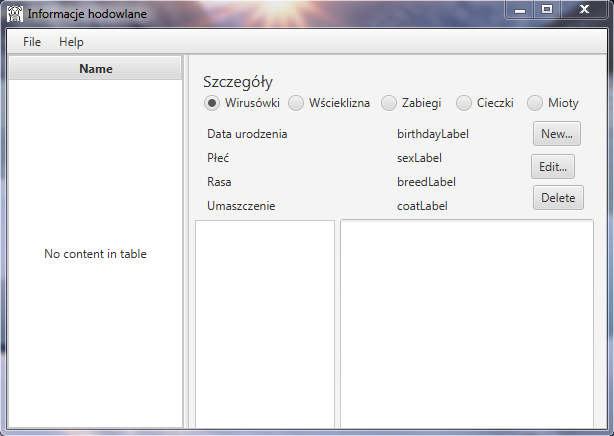614x436 pixels.
Task: Minimize the Informacje hodowlane window
Action: [520, 9]
